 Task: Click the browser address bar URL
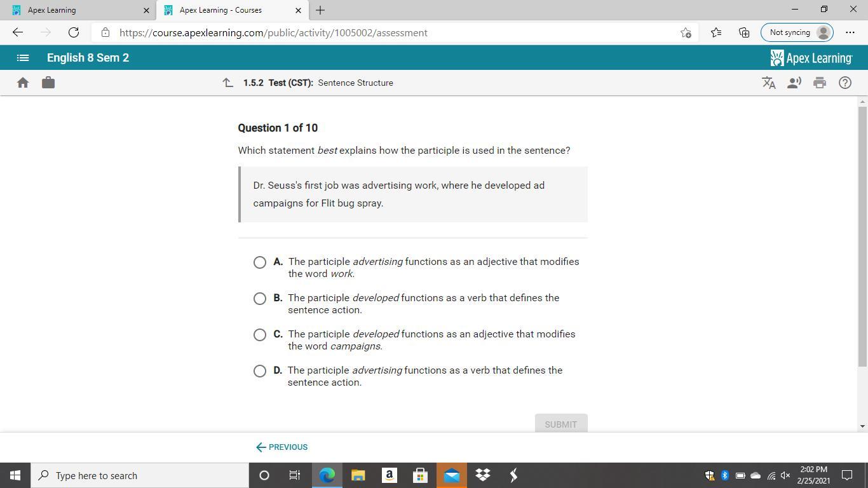coord(273,33)
